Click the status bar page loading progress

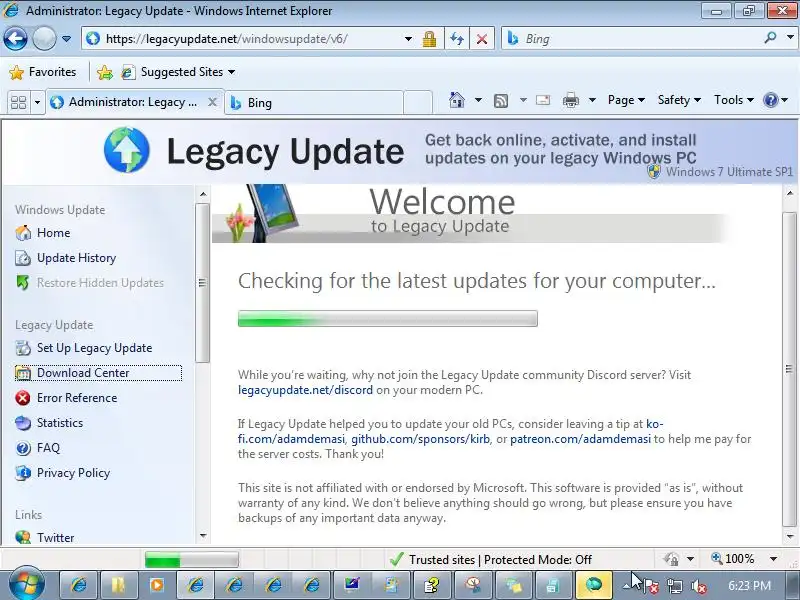191,560
